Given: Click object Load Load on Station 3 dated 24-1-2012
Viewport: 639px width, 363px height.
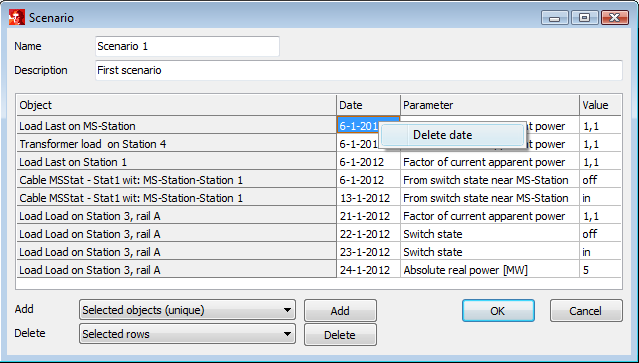Looking at the screenshot, I should [x=176, y=270].
